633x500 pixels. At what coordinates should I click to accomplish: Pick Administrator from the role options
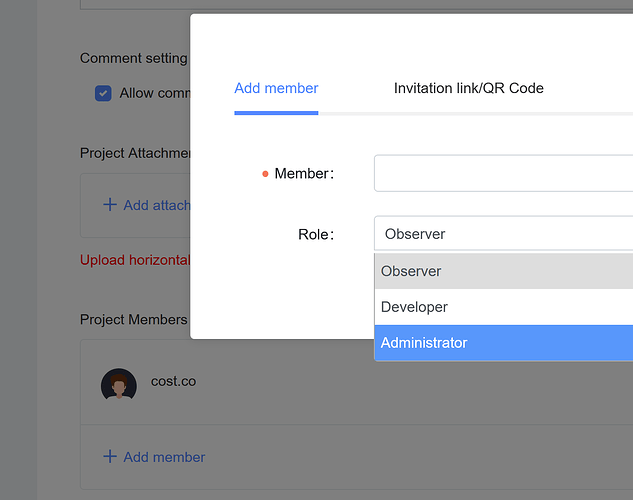[x=504, y=343]
